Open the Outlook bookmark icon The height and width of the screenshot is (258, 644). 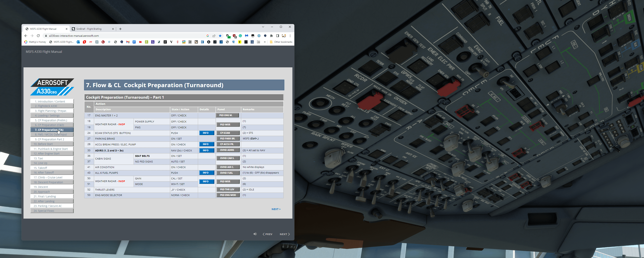coord(78,42)
